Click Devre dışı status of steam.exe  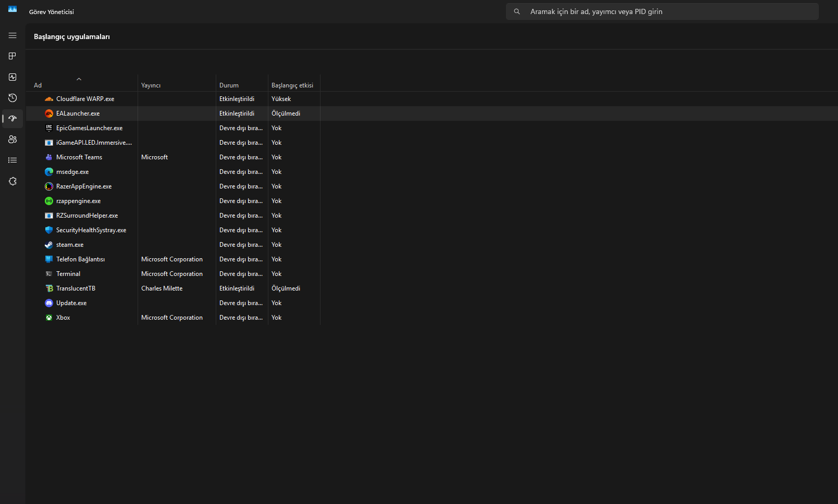241,245
